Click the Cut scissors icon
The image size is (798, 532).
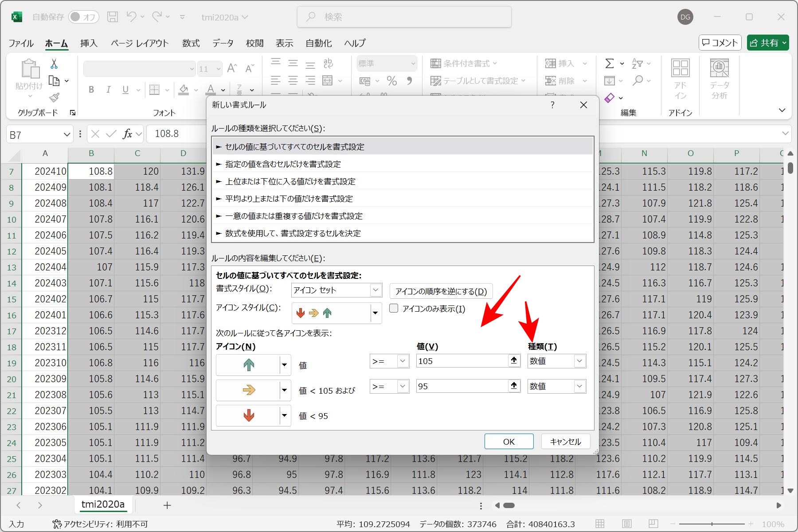(x=54, y=64)
